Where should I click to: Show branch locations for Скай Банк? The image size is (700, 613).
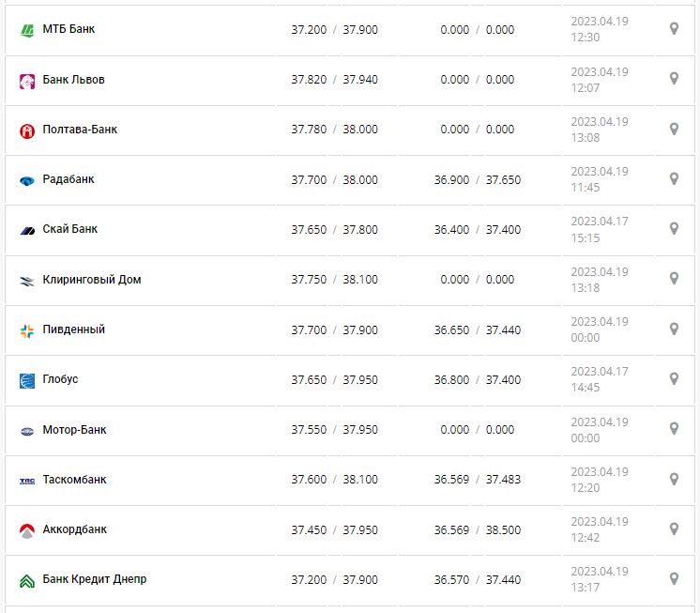[674, 229]
